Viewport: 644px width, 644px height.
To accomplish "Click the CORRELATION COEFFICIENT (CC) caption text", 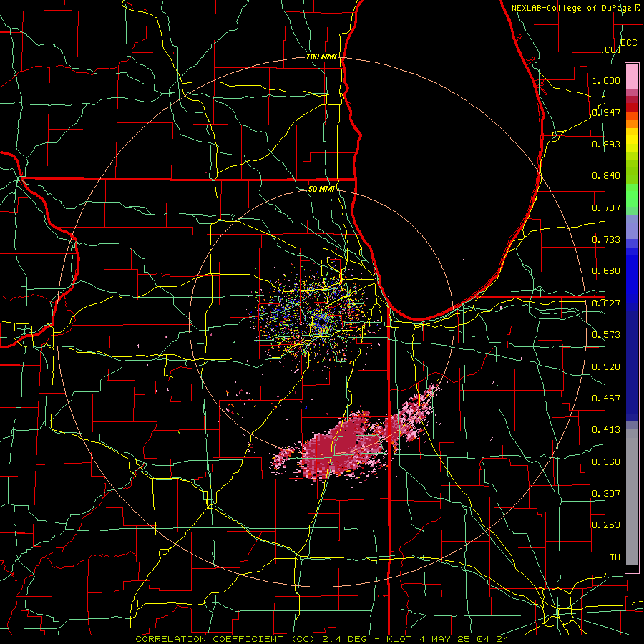I will click(x=225, y=639).
